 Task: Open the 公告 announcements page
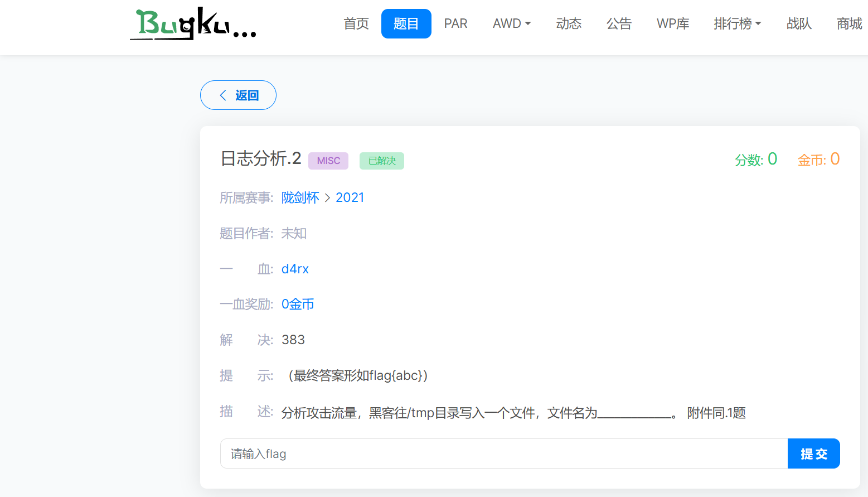(619, 23)
